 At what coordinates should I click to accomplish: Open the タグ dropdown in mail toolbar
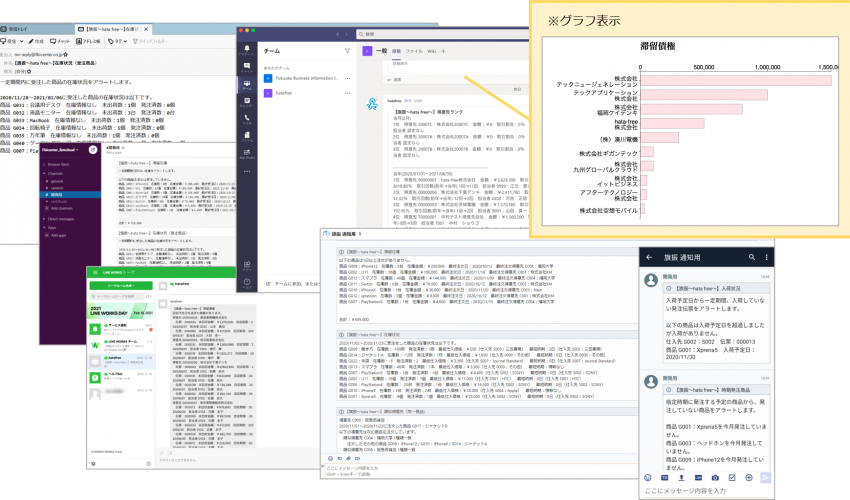coord(117,41)
